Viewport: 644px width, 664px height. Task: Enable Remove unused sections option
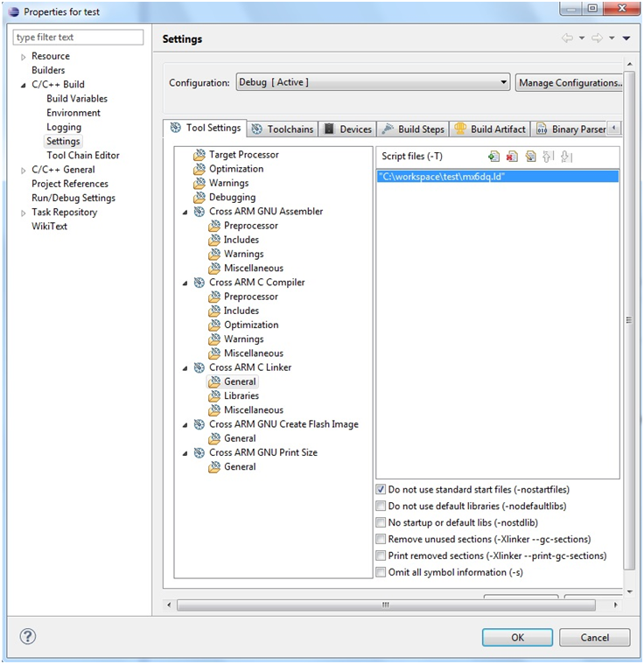(x=381, y=539)
